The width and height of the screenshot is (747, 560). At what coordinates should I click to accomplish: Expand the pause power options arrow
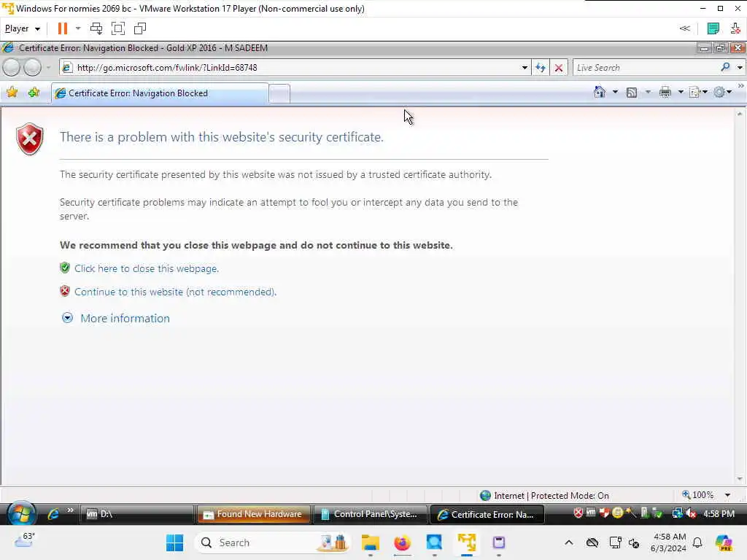coord(78,28)
